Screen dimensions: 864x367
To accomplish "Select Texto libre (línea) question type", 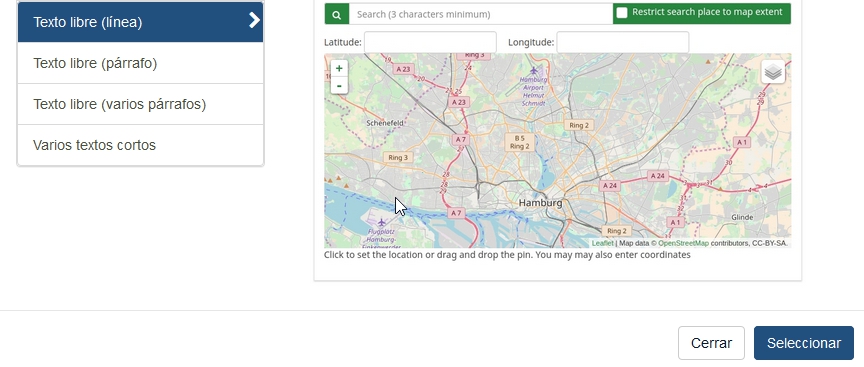I will tap(141, 22).
